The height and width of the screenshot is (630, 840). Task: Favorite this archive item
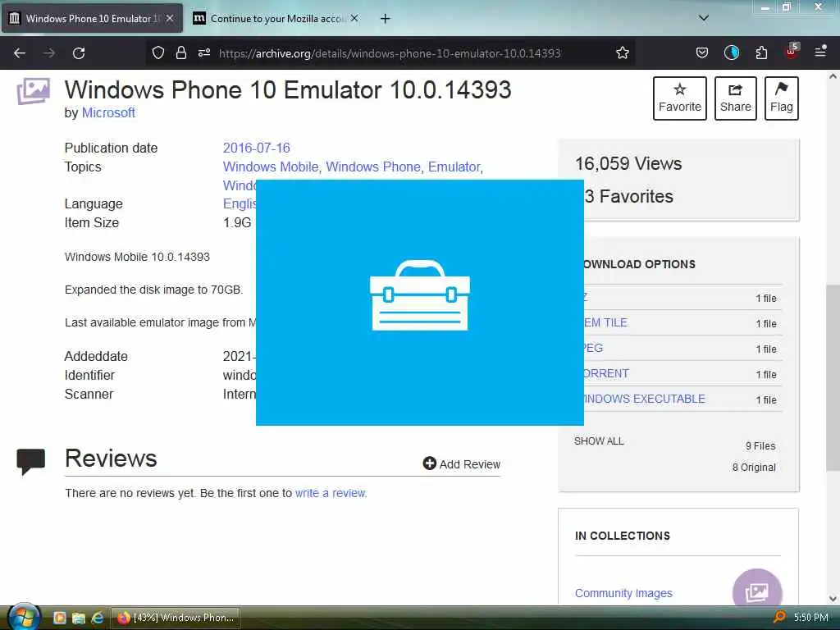tap(680, 98)
